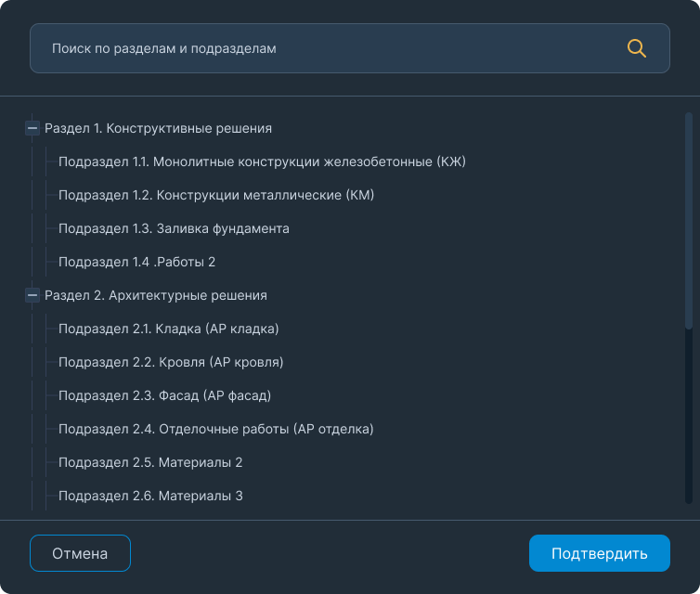The width and height of the screenshot is (700, 594).
Task: Click into the section search field
Action: click(325, 48)
